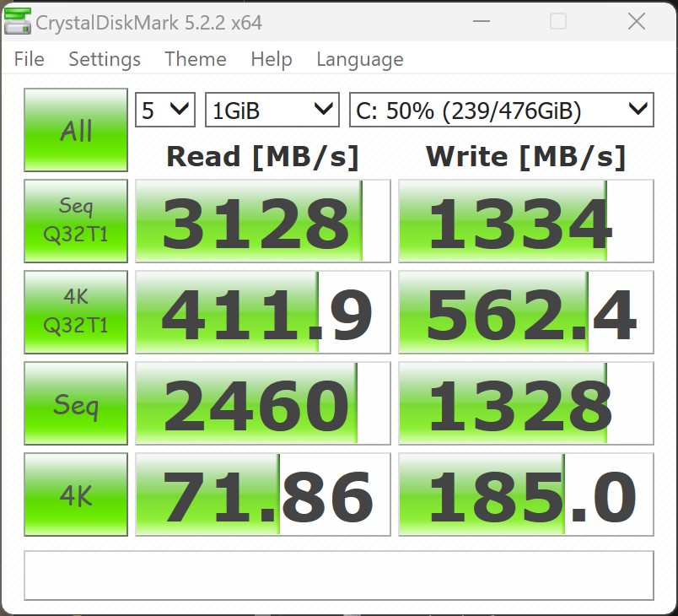
Task: Open the Language menu
Action: coord(360,60)
